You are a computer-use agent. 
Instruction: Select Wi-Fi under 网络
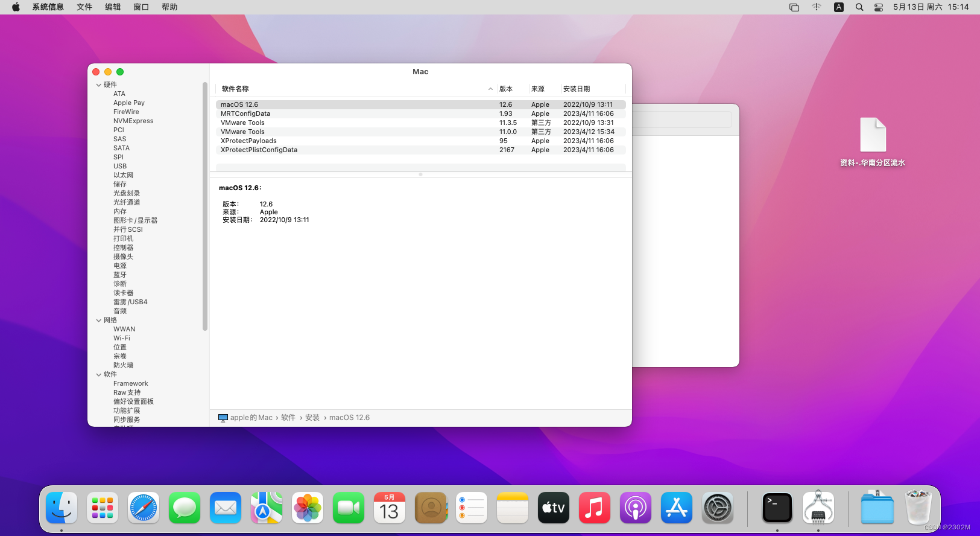[x=122, y=339]
